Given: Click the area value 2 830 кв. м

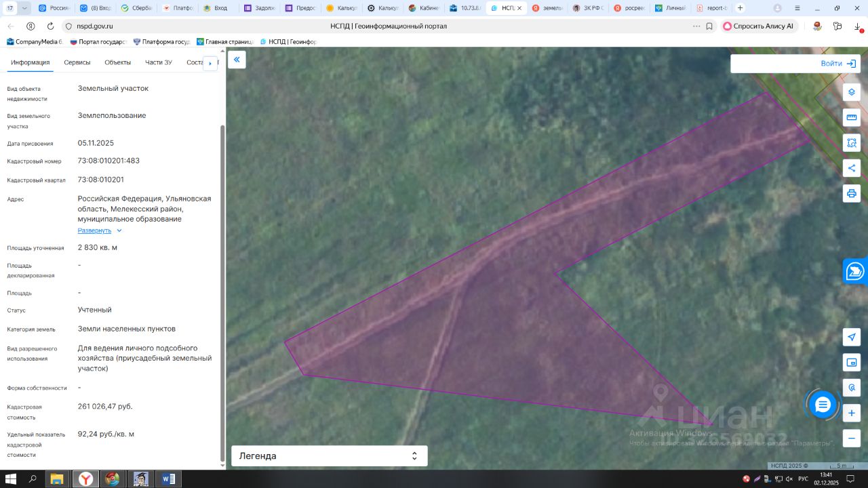Looking at the screenshot, I should point(98,247).
